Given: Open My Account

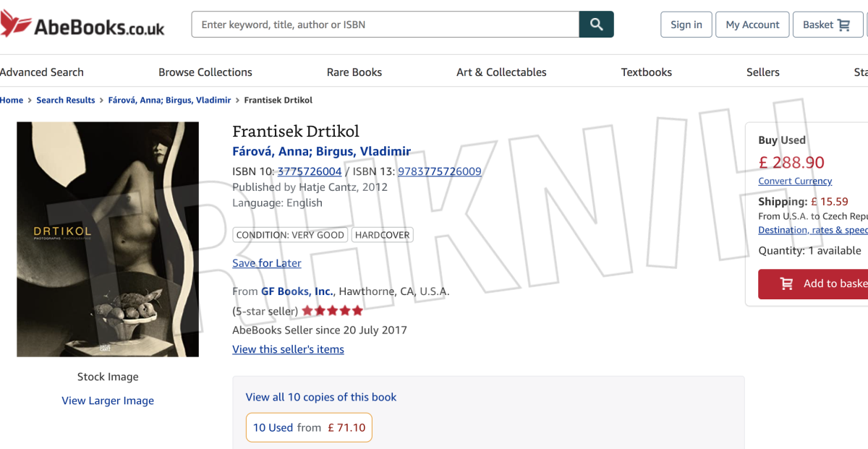Looking at the screenshot, I should pos(752,25).
